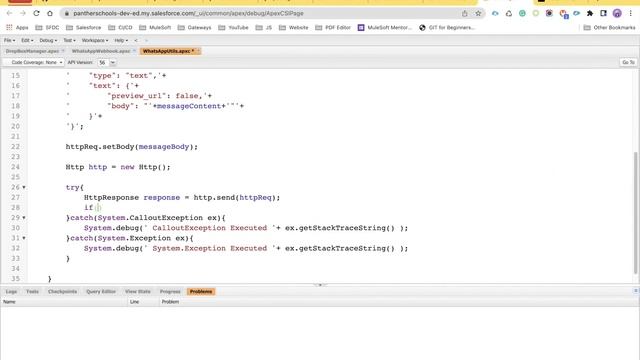Open the Checkpoints panel tab
The image size is (640, 360).
pos(62,291)
